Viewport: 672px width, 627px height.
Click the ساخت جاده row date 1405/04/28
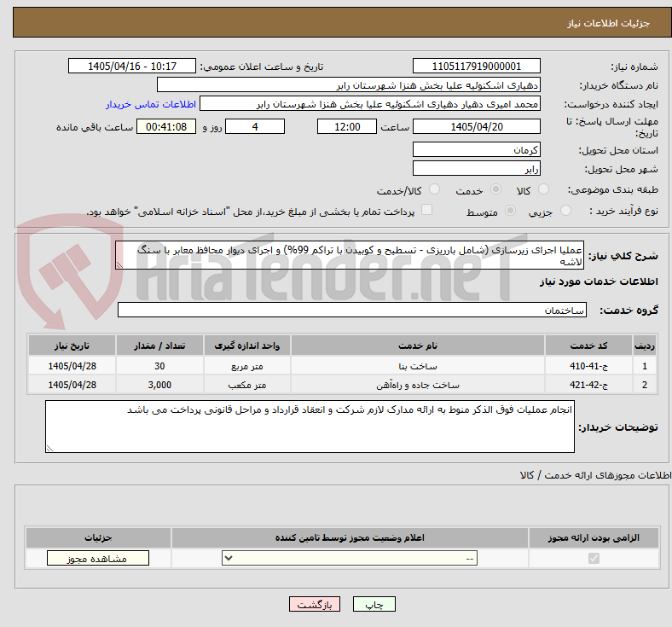coord(72,385)
